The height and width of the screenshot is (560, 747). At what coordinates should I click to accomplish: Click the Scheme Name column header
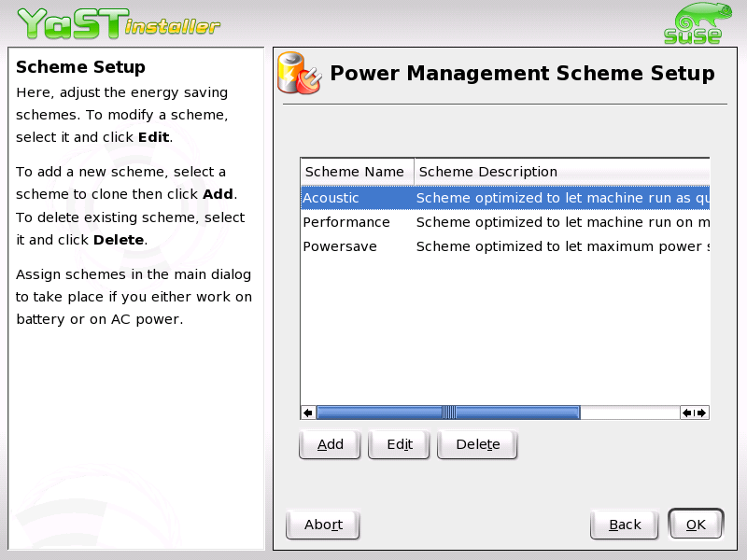(356, 172)
